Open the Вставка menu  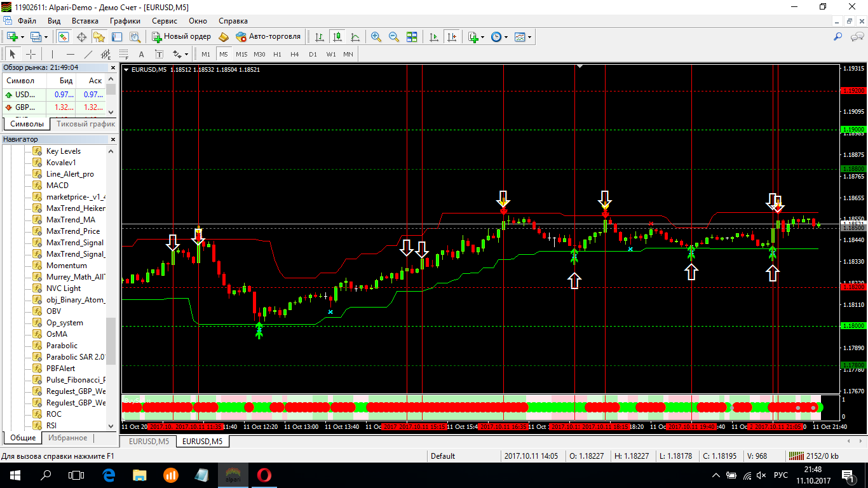[x=85, y=20]
